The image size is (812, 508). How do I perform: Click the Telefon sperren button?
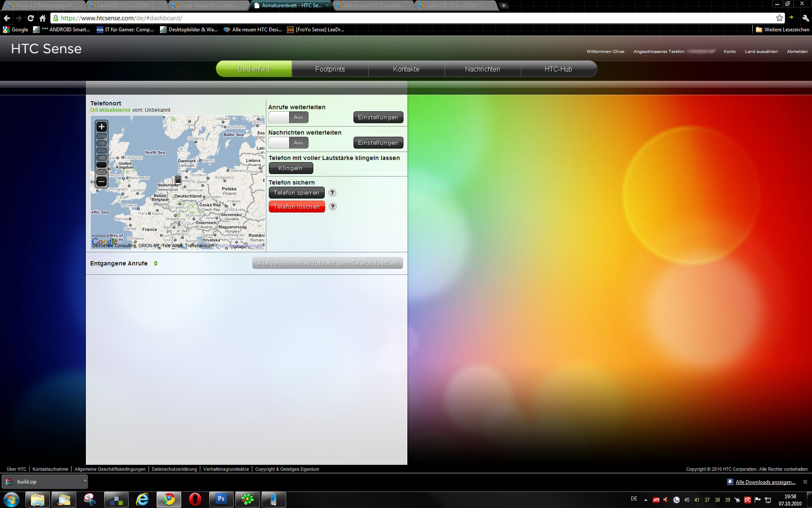(297, 193)
